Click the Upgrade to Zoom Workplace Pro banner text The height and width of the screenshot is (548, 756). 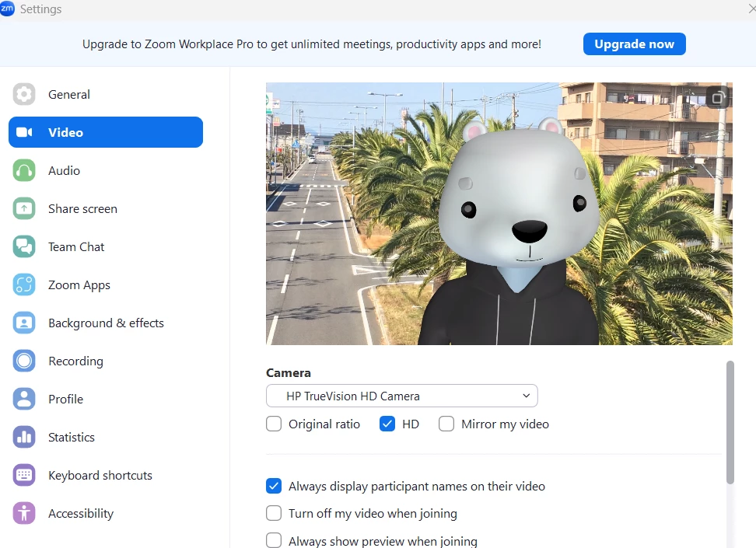tap(311, 44)
